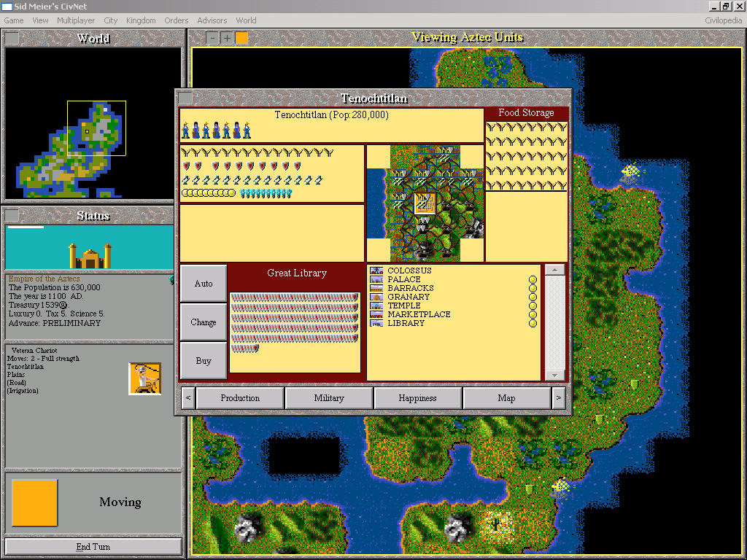This screenshot has height=560, width=747.
Task: Click the Library building icon
Action: click(x=376, y=323)
